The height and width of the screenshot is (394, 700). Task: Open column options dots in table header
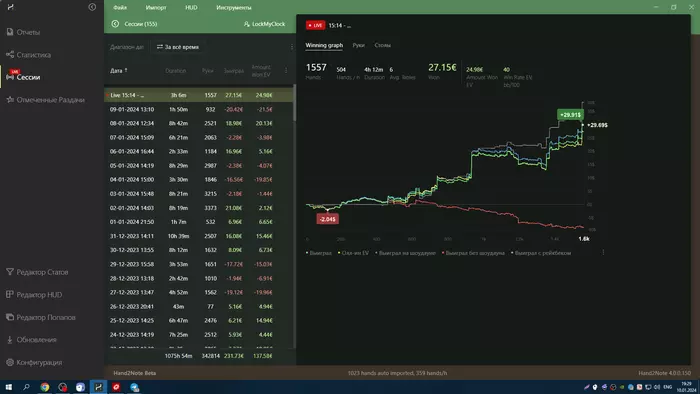[286, 71]
